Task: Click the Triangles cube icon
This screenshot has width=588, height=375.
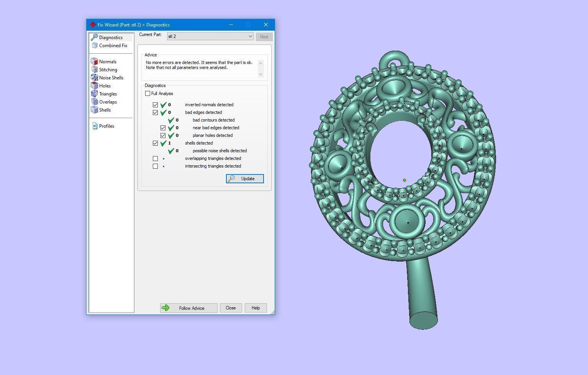Action: point(95,94)
